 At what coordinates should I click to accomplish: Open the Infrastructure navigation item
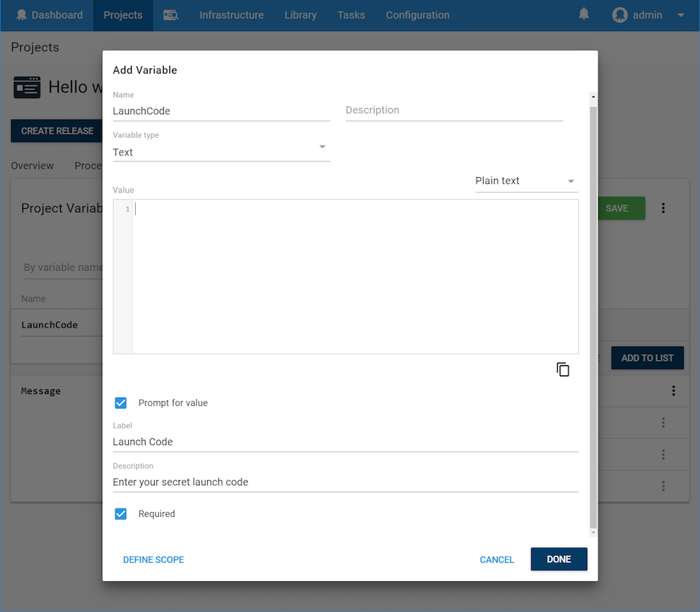(231, 15)
